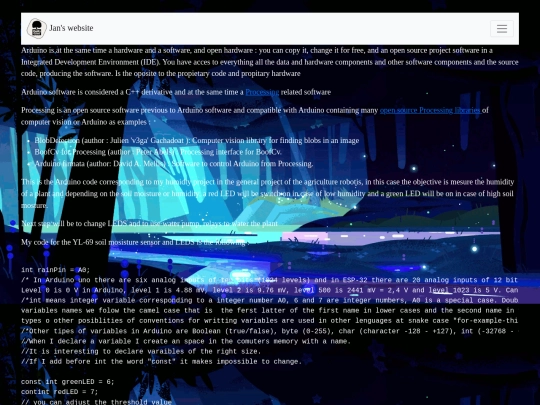
Task: Open the open source Processing libraries link
Action: [430, 110]
